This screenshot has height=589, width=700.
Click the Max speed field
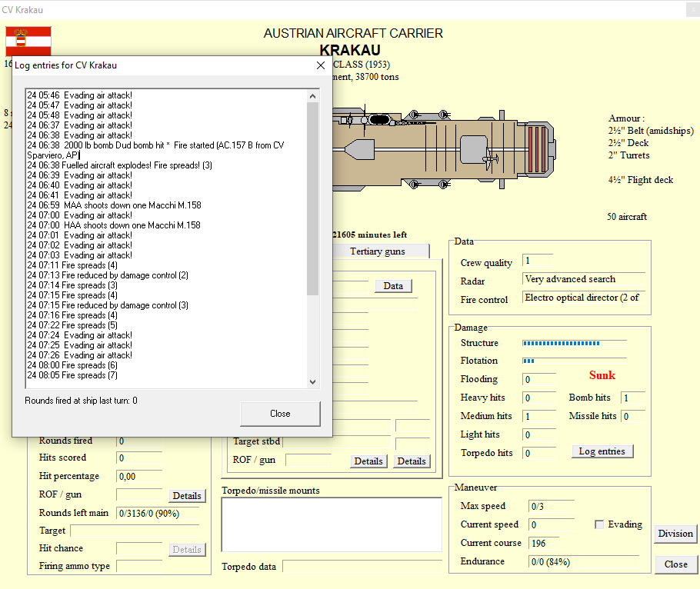pyautogui.click(x=552, y=506)
